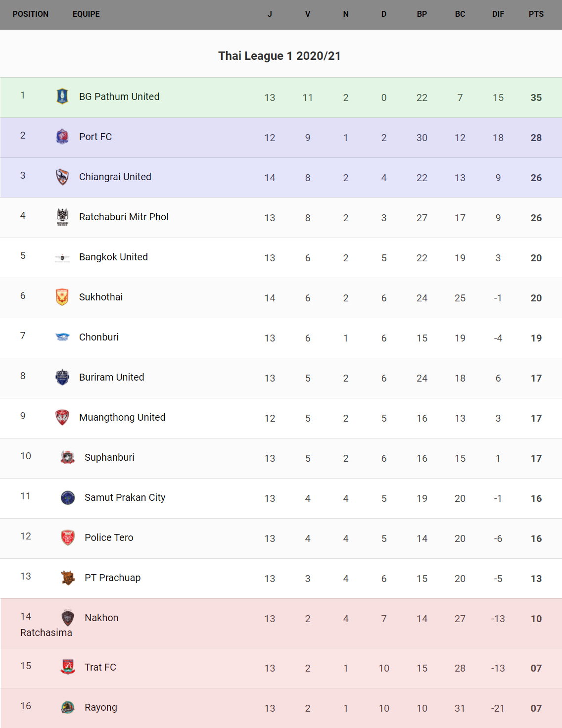The image size is (562, 728).
Task: Click the PTS column header
Action: tap(536, 14)
